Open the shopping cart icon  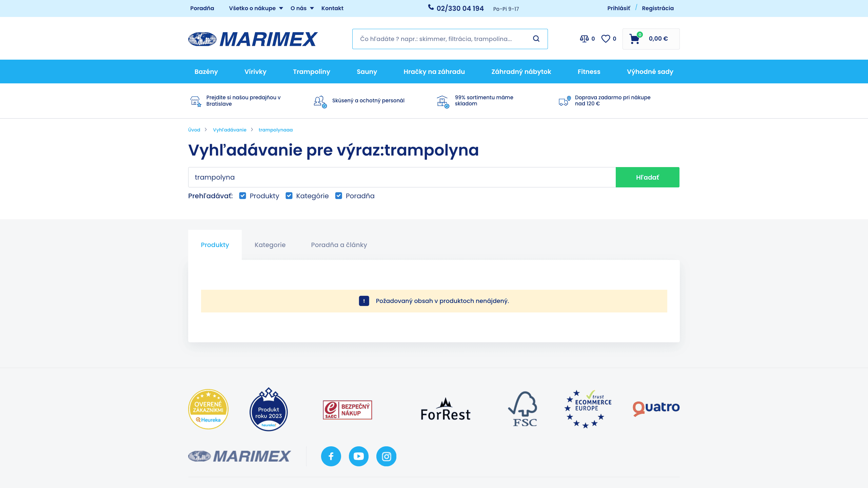click(x=634, y=39)
